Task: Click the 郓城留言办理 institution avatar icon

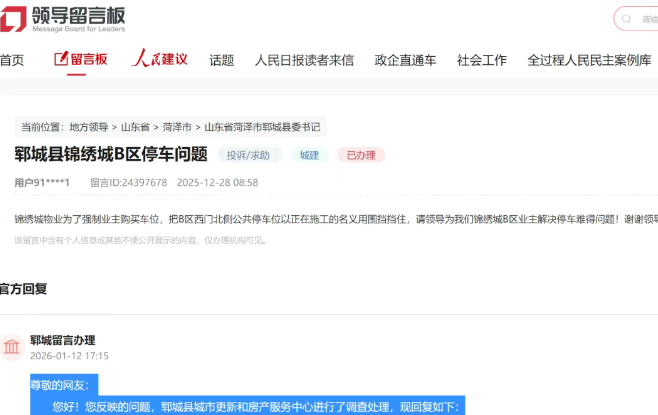Action: (12, 347)
